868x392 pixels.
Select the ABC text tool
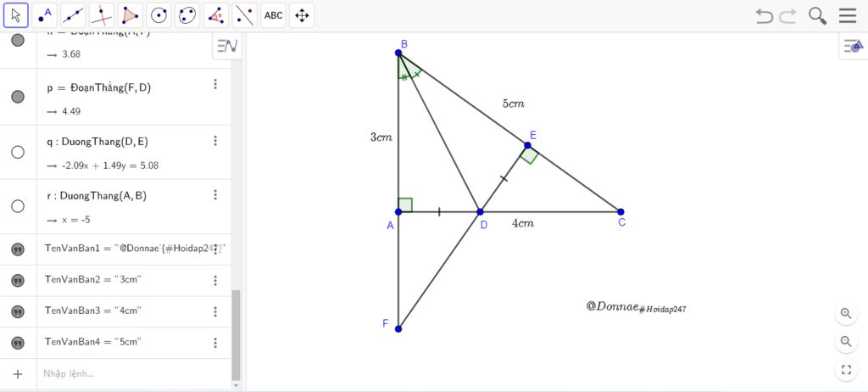274,15
